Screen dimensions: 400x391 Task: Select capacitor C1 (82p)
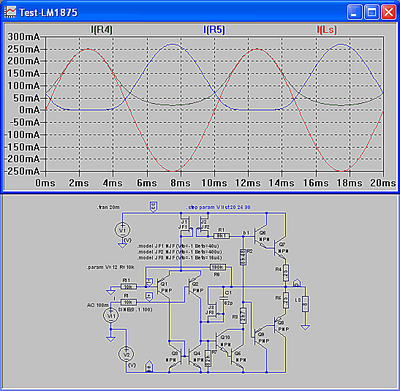point(223,299)
